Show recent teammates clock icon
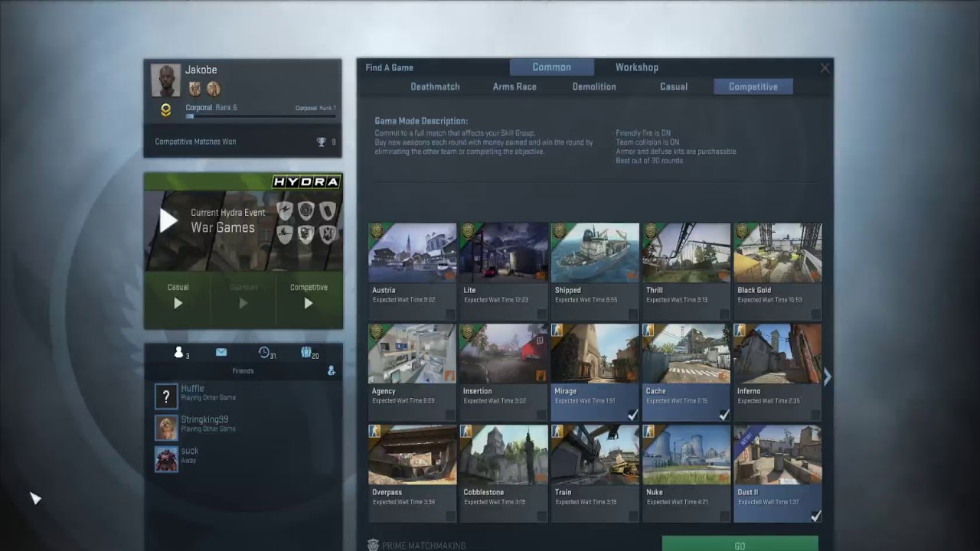Screen dimensions: 980x551 pyautogui.click(x=264, y=352)
